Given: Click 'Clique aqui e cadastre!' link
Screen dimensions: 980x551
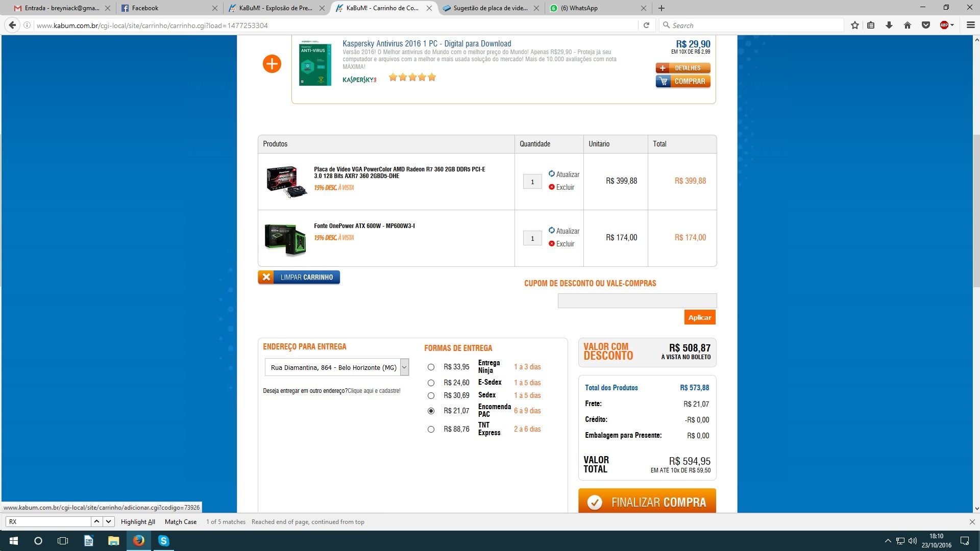Looking at the screenshot, I should [374, 391].
